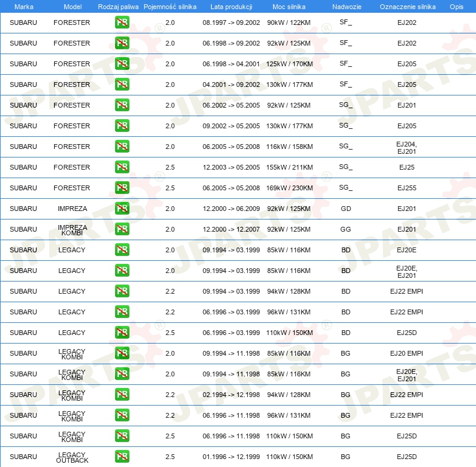
Task: Select the 02.1994 -> 12.1998 production dates cell
Action: (x=231, y=395)
